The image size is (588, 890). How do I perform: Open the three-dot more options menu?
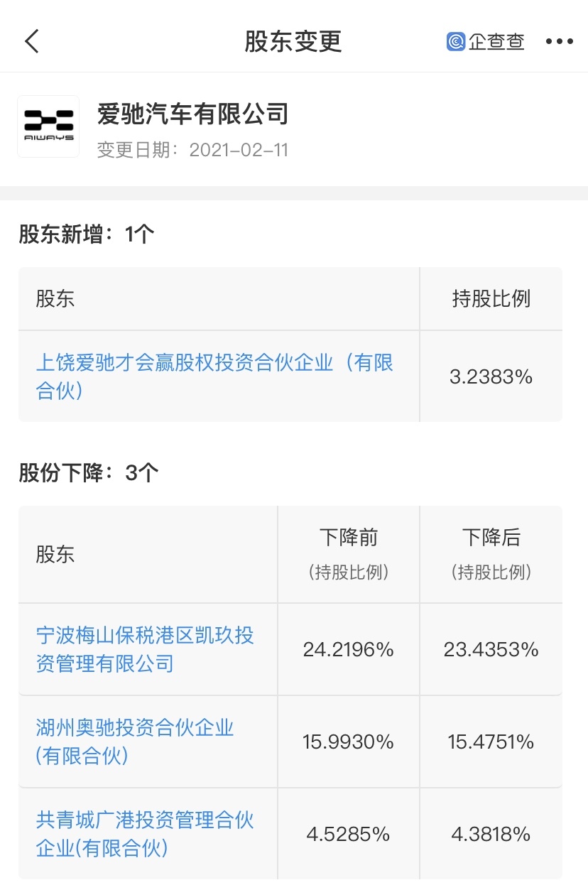559,41
